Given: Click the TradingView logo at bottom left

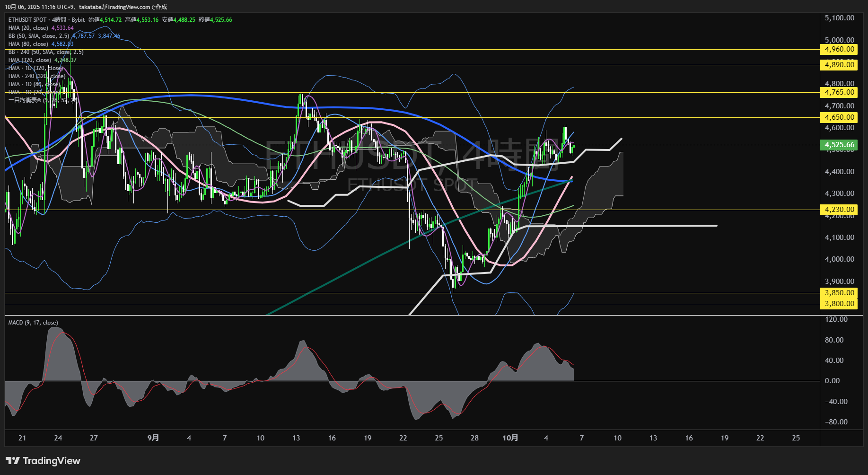Looking at the screenshot, I should click(43, 461).
